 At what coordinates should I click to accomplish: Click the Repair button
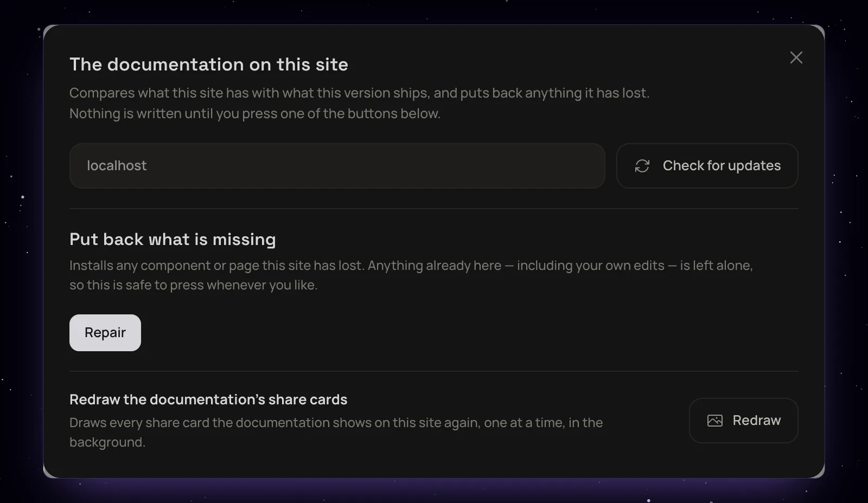105,333
